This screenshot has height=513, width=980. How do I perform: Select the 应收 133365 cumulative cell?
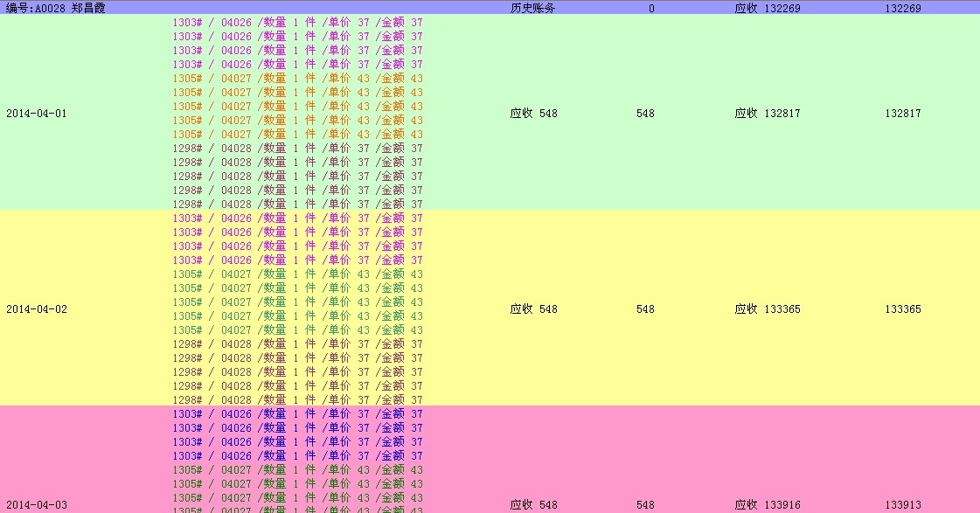click(767, 309)
